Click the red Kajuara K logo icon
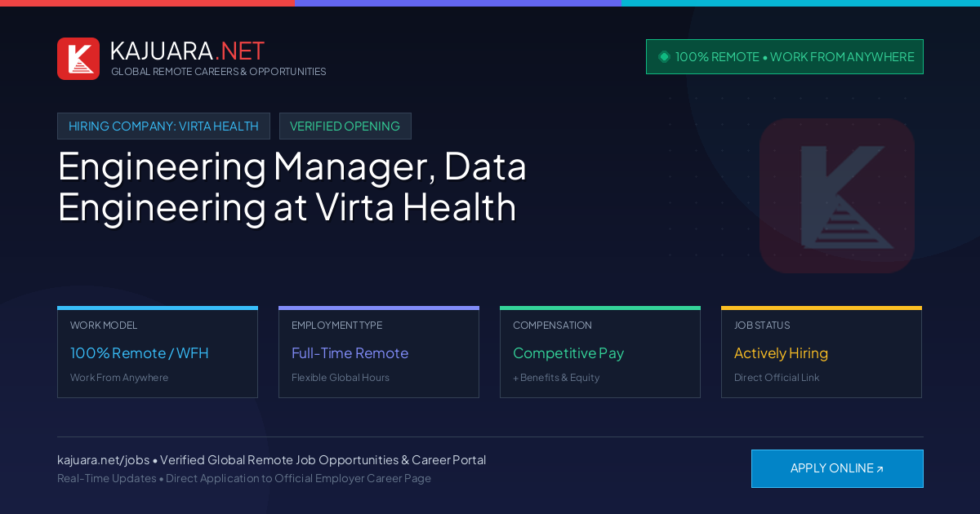Viewport: 980px width, 514px height. point(78,59)
